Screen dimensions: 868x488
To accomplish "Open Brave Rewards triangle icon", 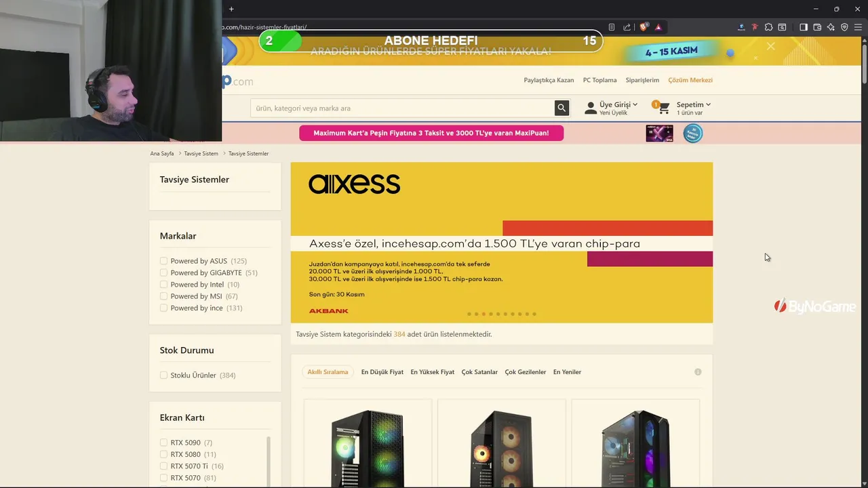I will pyautogui.click(x=658, y=27).
